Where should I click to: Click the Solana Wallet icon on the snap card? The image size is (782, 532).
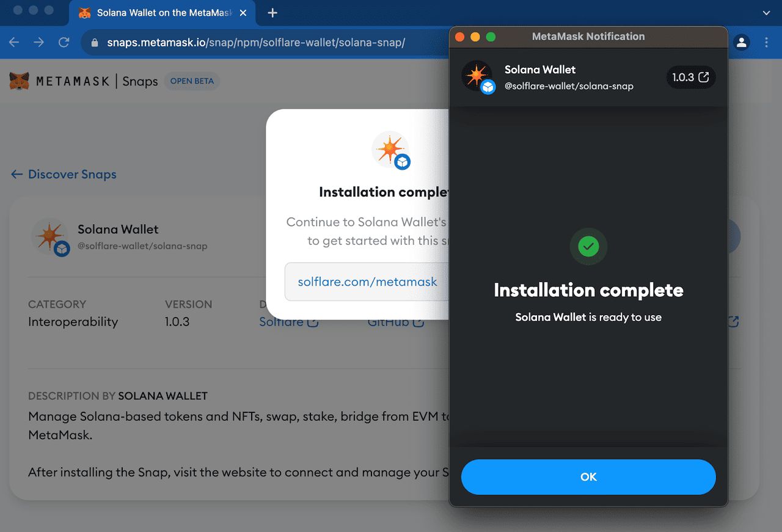pyautogui.click(x=51, y=237)
